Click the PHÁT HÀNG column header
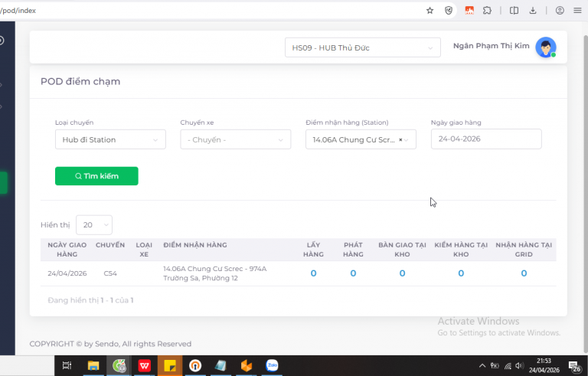The image size is (588, 376). 353,250
